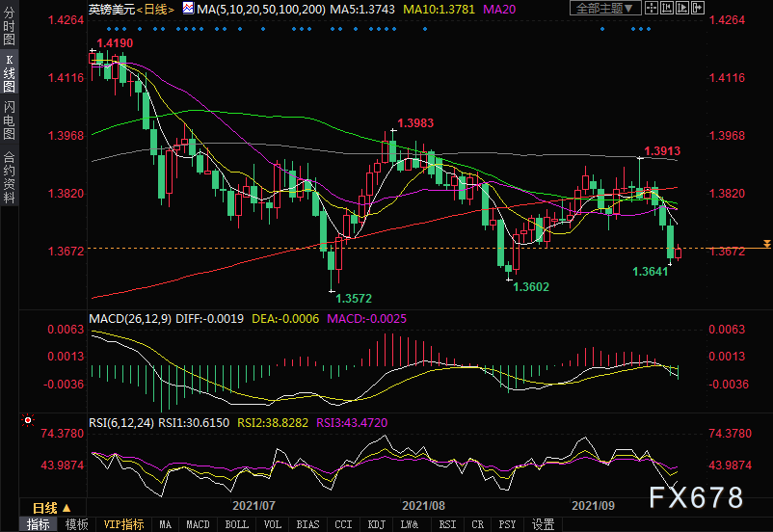Select the 指标 bottom tab
The width and height of the screenshot is (773, 532).
point(39,524)
